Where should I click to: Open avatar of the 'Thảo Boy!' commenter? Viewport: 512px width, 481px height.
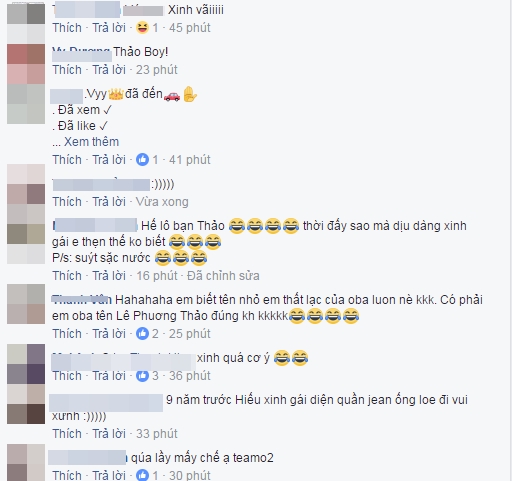[x=26, y=64]
